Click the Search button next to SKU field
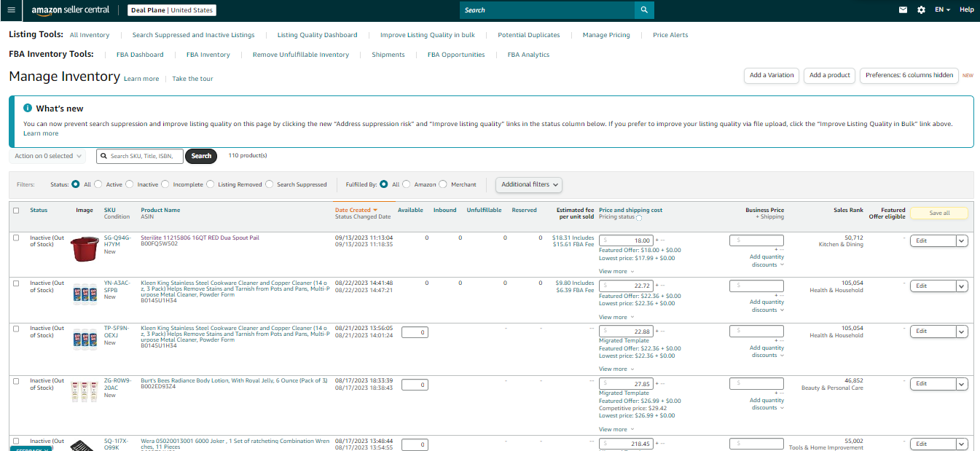 tap(201, 156)
